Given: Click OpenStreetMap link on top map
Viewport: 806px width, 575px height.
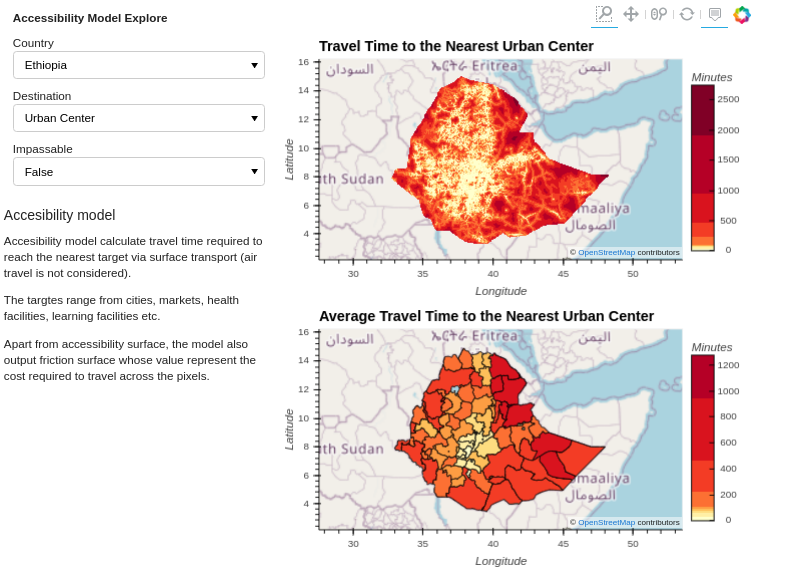Looking at the screenshot, I should point(606,252).
